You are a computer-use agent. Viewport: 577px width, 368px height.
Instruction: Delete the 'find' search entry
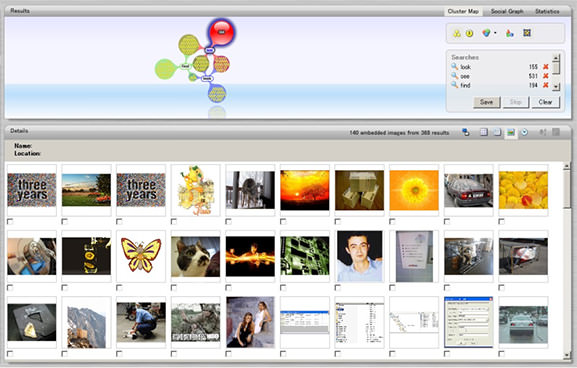[546, 85]
